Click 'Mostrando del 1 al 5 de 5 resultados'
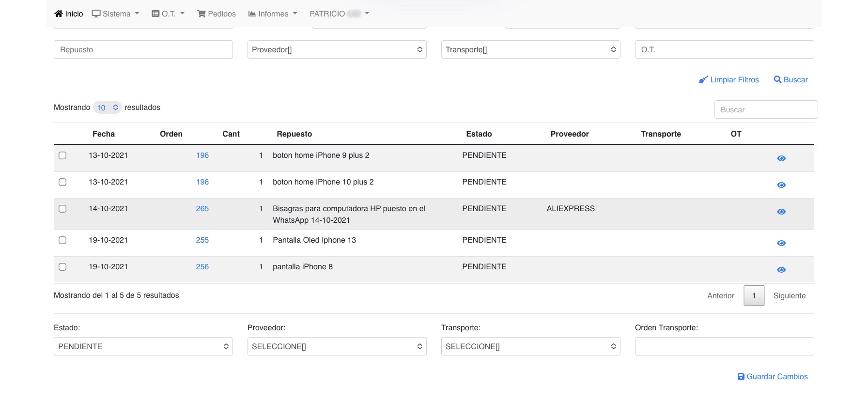Screen dimensions: 868x401 click(x=116, y=295)
